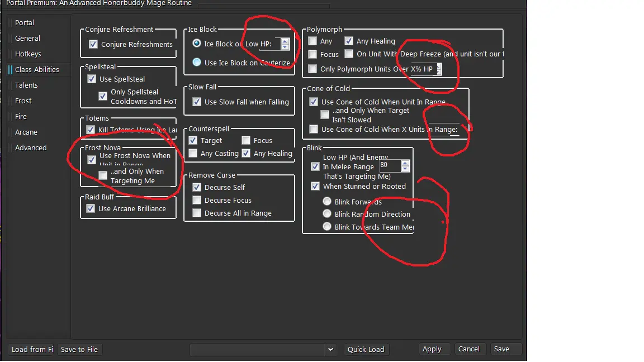This screenshot has width=644, height=362.
Task: Increase the Ice Block Low HP value
Action: [285, 41]
